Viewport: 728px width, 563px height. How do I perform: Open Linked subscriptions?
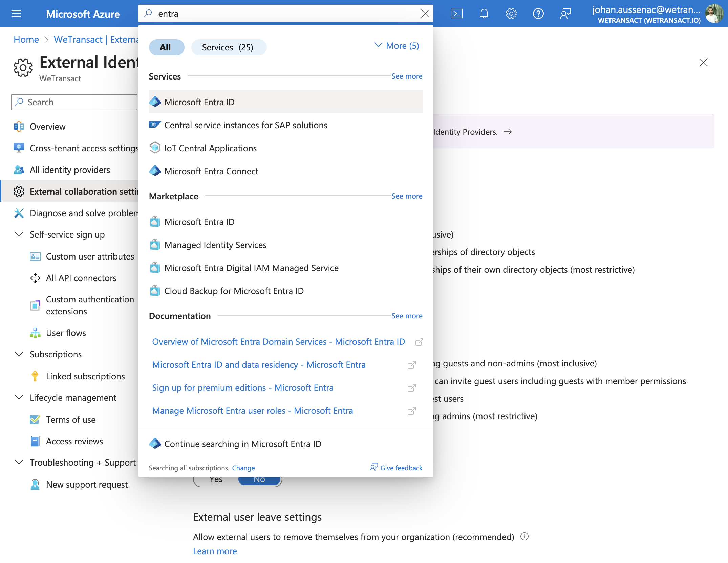click(85, 376)
